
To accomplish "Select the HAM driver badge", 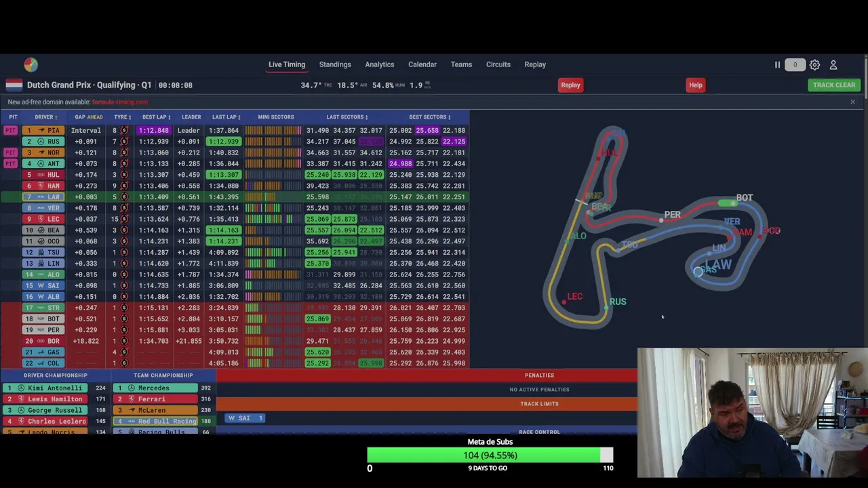I will click(44, 186).
